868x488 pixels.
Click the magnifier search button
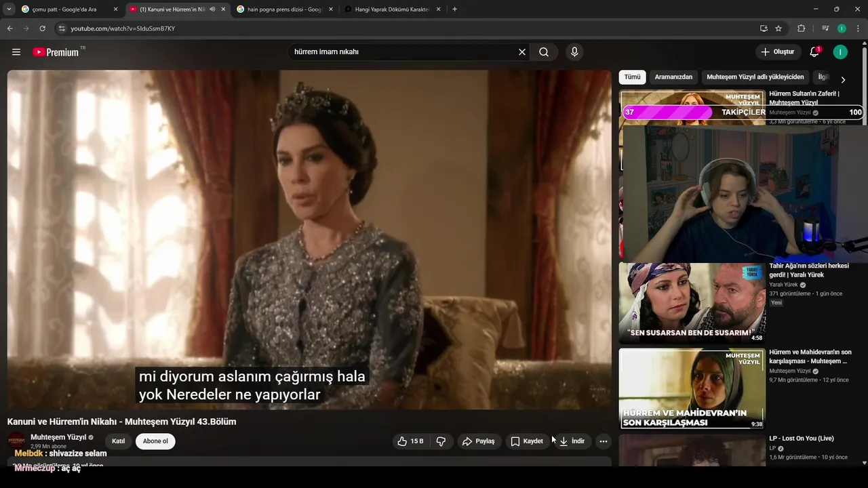[x=544, y=52]
